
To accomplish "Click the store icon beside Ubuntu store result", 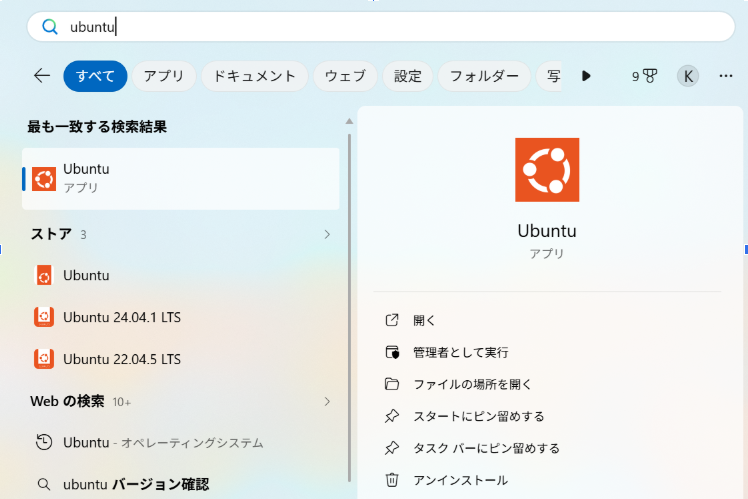I will [44, 275].
